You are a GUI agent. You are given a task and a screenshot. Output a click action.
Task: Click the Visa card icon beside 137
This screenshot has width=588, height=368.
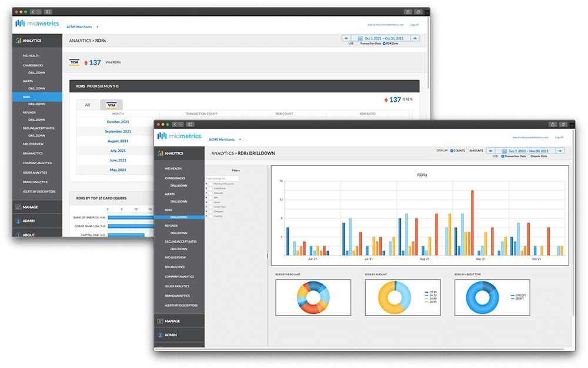coord(74,62)
